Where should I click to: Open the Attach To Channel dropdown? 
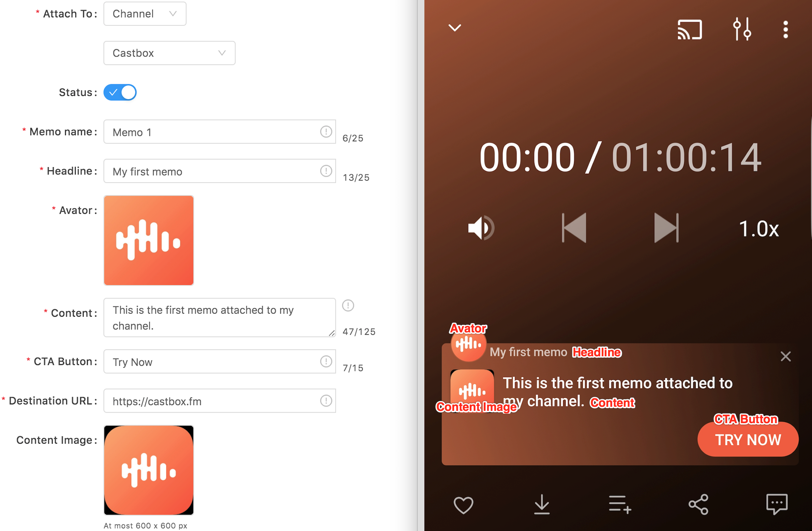tap(145, 14)
